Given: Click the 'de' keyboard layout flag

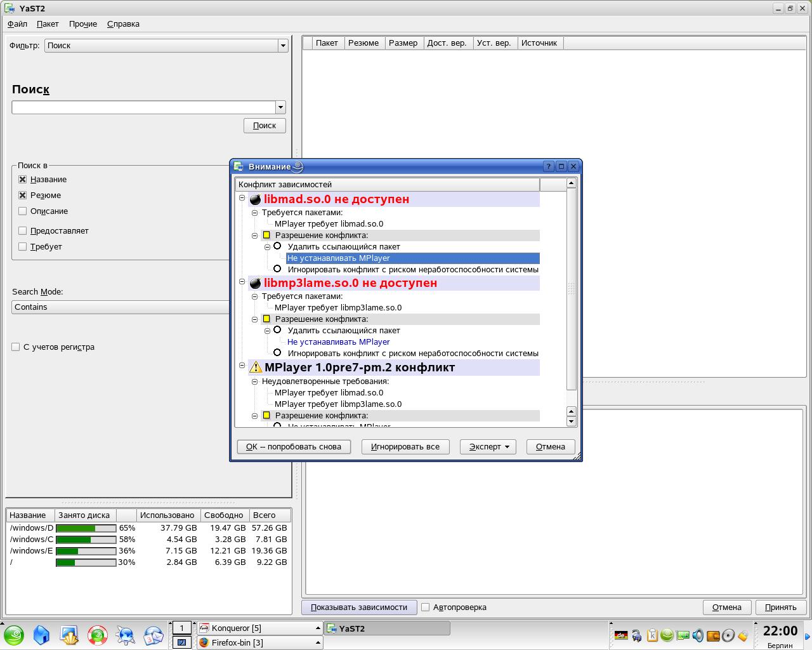Looking at the screenshot, I should pos(621,635).
